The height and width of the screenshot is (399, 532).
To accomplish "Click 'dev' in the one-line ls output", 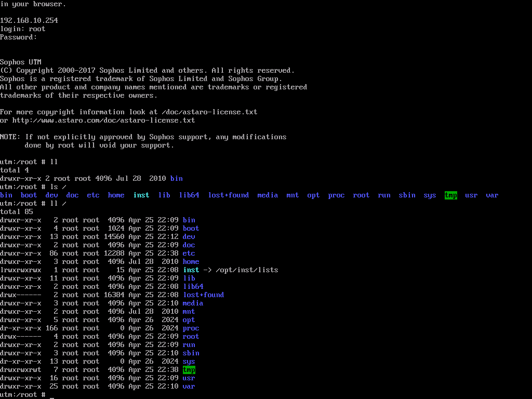I will click(51, 195).
